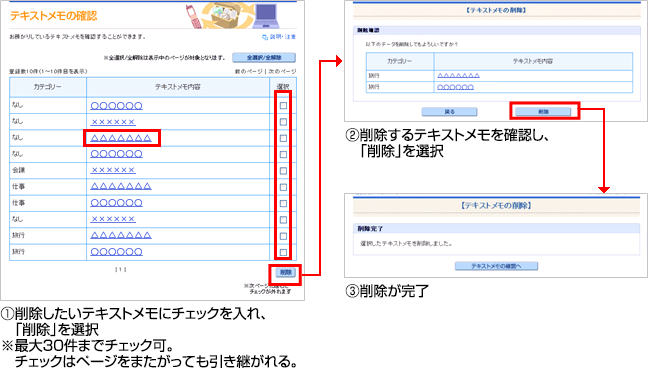
Task: Open the ×××××× memo in the 会議 row
Action: coord(113,170)
